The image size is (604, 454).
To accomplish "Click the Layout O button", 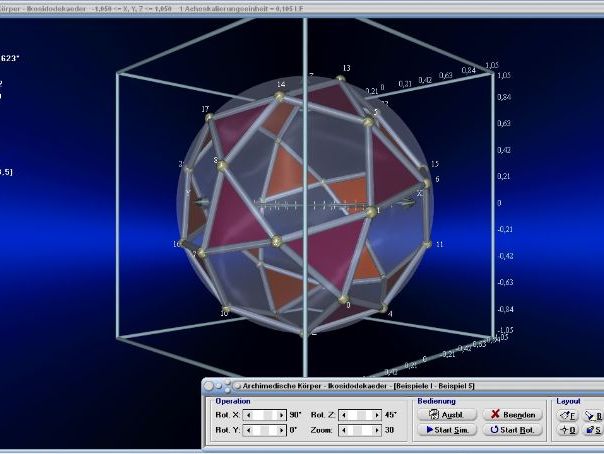I will click(567, 430).
